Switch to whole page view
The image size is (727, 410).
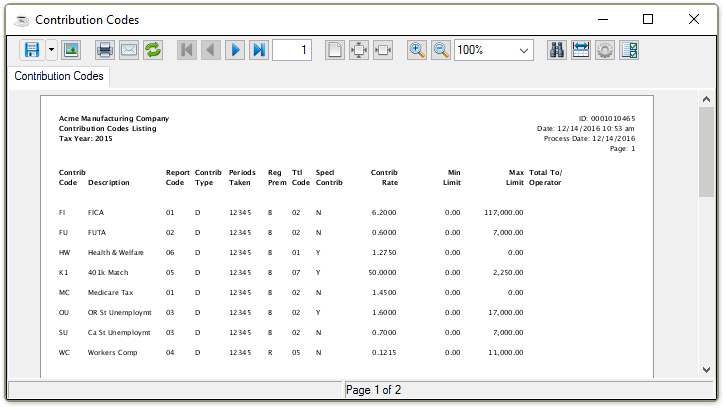point(335,50)
